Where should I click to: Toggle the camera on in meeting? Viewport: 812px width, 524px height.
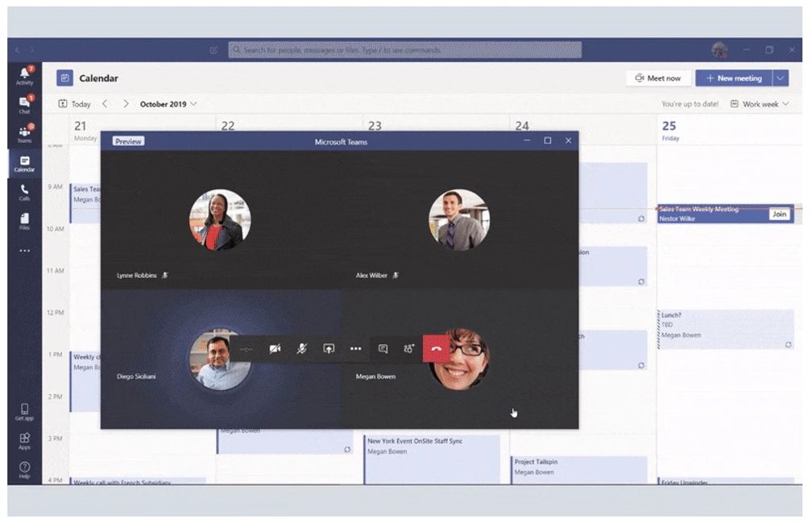click(275, 349)
